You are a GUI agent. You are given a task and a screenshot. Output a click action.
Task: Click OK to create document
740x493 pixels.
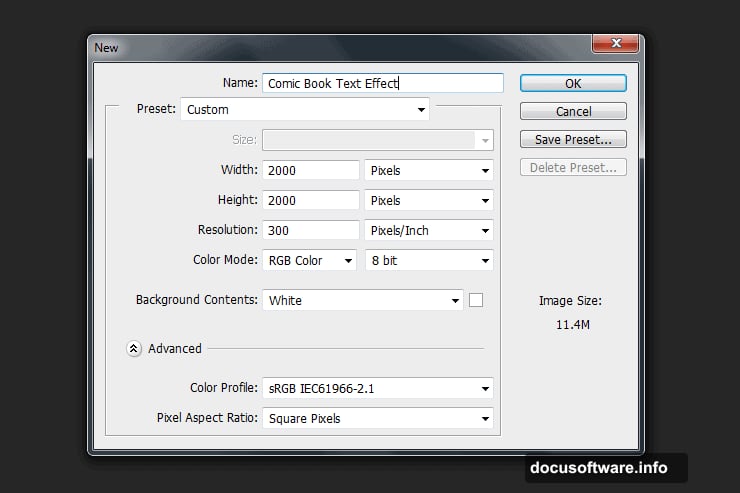(x=573, y=84)
